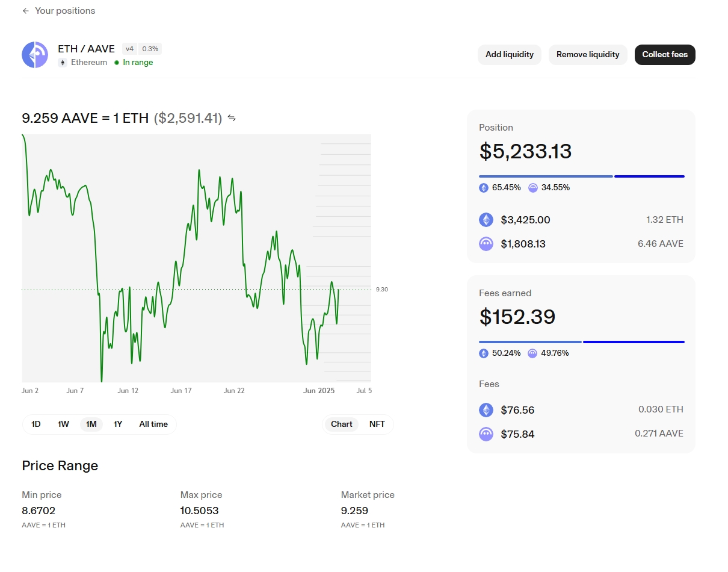Click the ETH icon next to $3,425.00
This screenshot has height=572, width=728.
[486, 220]
